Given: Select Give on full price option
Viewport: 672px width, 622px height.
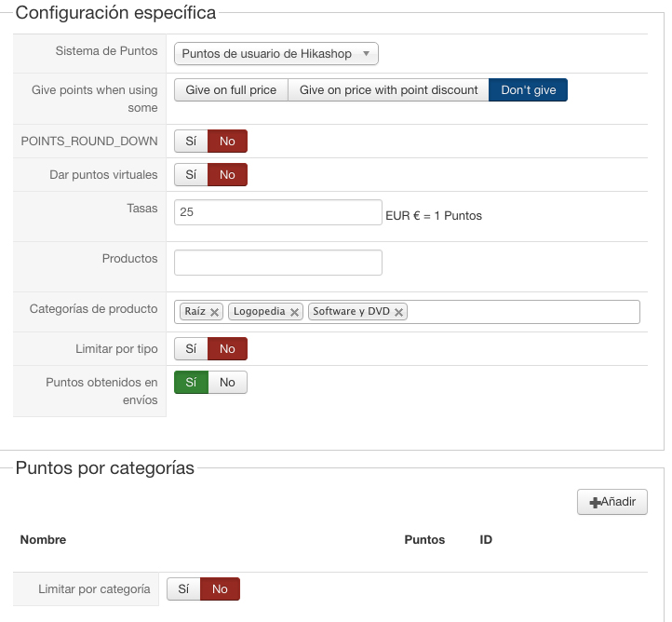Looking at the screenshot, I should pyautogui.click(x=231, y=90).
